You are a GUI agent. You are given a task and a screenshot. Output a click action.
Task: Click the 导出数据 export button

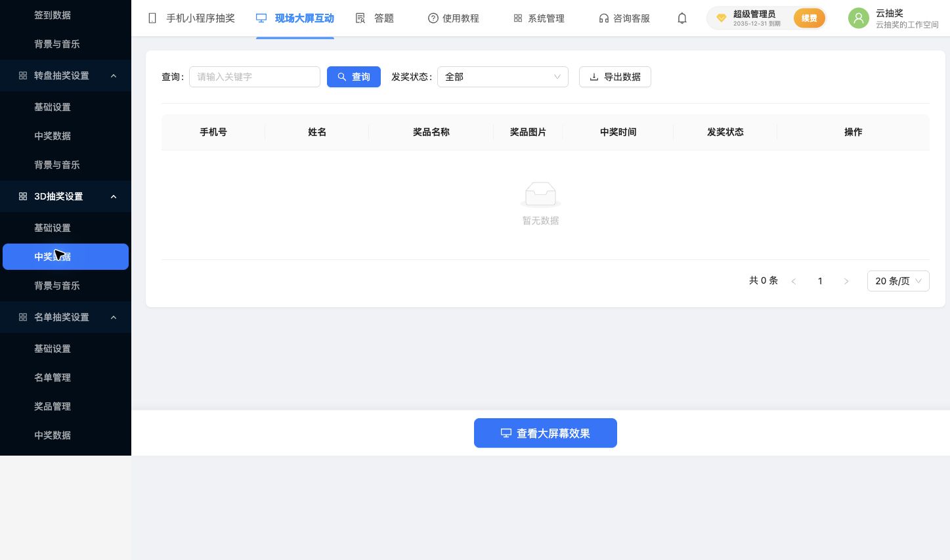pyautogui.click(x=615, y=77)
